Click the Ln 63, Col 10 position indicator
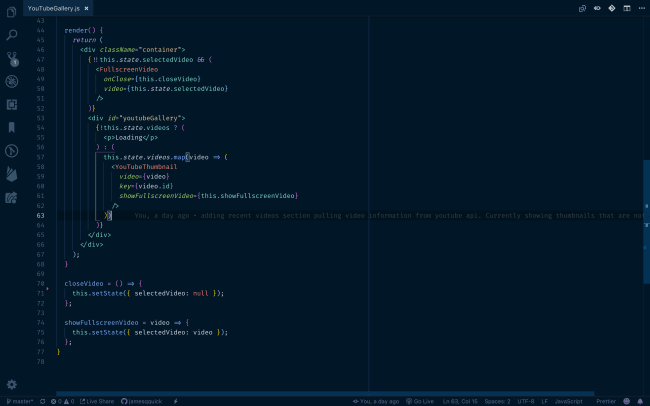650x406 pixels. (460, 401)
